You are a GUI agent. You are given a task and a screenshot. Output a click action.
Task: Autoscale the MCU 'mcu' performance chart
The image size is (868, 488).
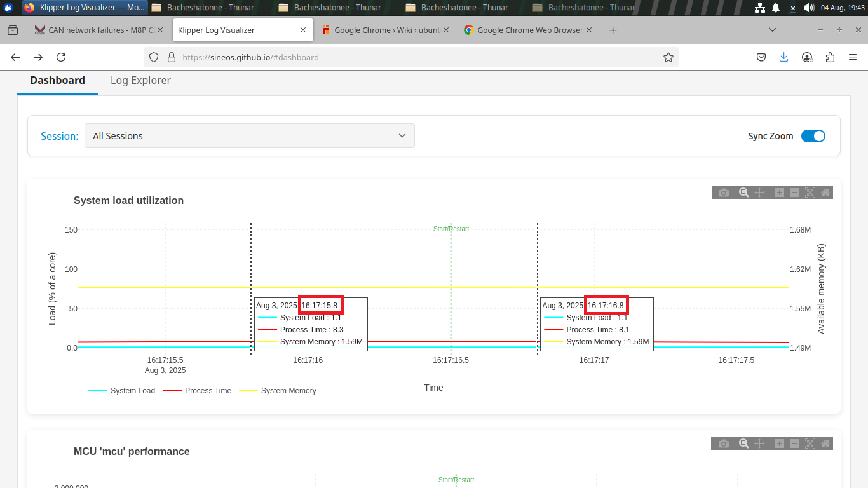[810, 444]
